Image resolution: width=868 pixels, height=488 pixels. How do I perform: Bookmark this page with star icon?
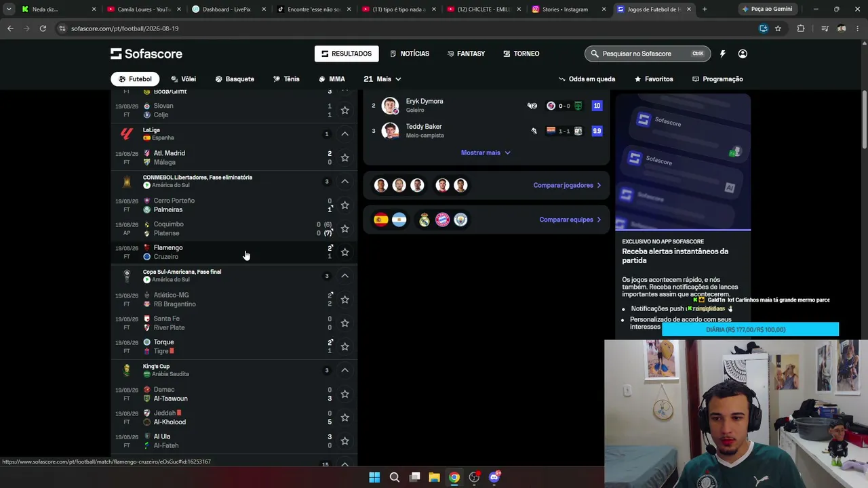point(778,28)
